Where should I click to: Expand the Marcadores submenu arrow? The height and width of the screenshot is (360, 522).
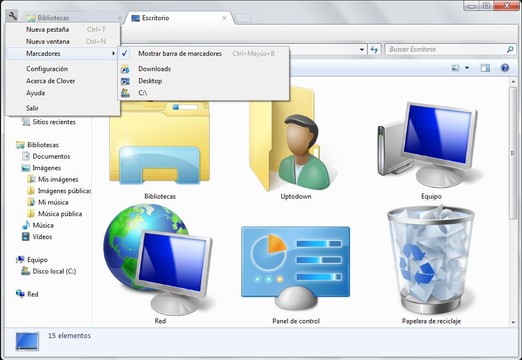[114, 54]
